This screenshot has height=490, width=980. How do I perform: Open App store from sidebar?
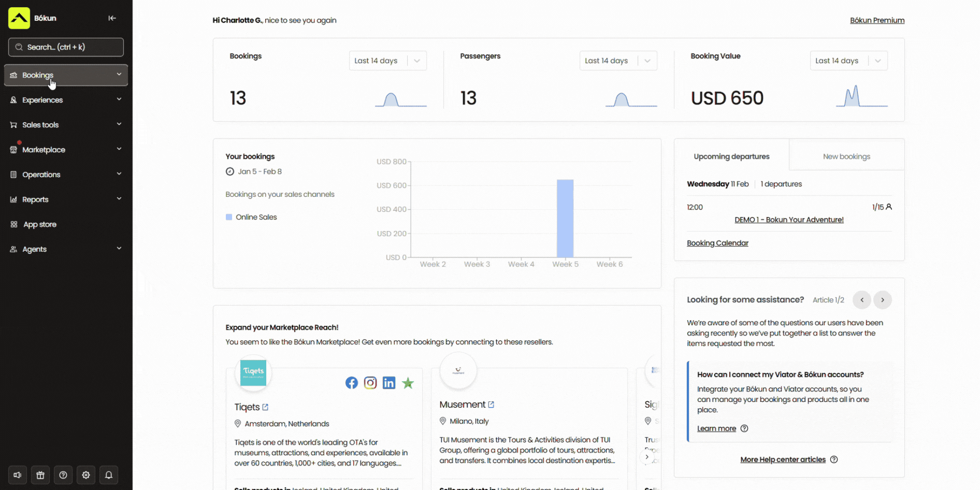pos(39,224)
